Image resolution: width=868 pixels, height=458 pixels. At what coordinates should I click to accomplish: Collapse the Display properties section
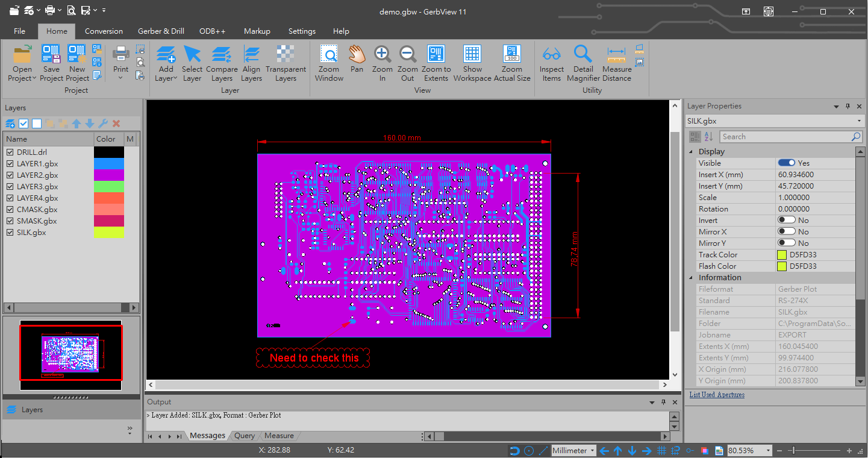(691, 152)
